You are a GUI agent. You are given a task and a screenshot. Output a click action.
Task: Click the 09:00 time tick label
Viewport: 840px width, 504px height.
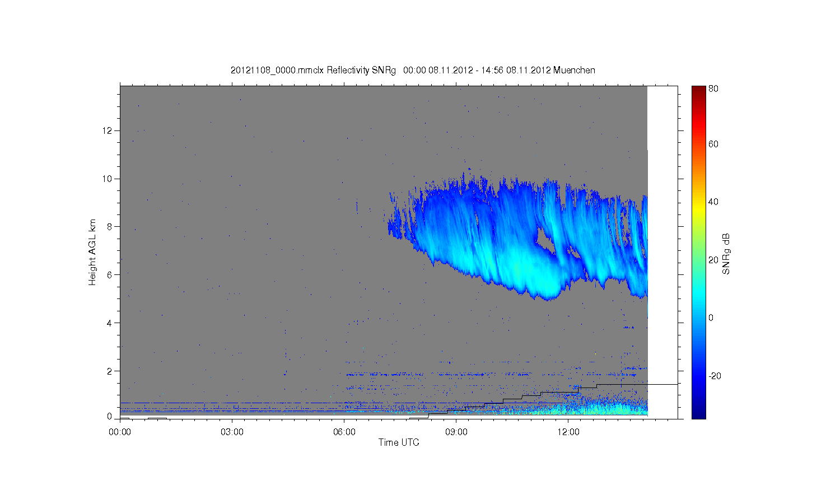click(456, 432)
